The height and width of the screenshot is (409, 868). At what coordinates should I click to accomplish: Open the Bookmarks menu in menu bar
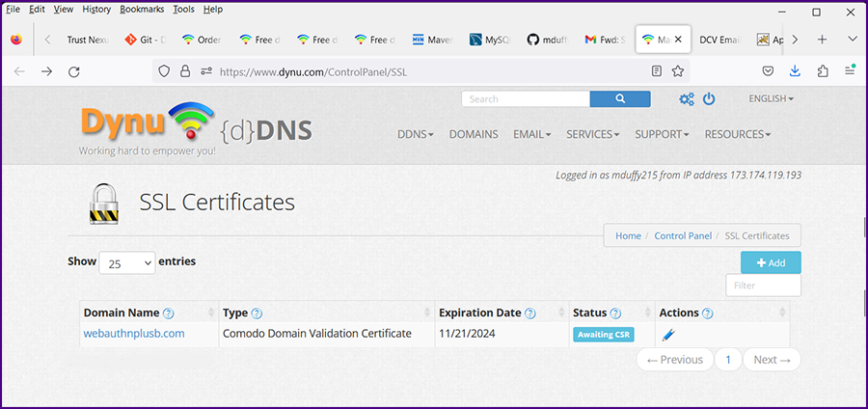(x=141, y=10)
